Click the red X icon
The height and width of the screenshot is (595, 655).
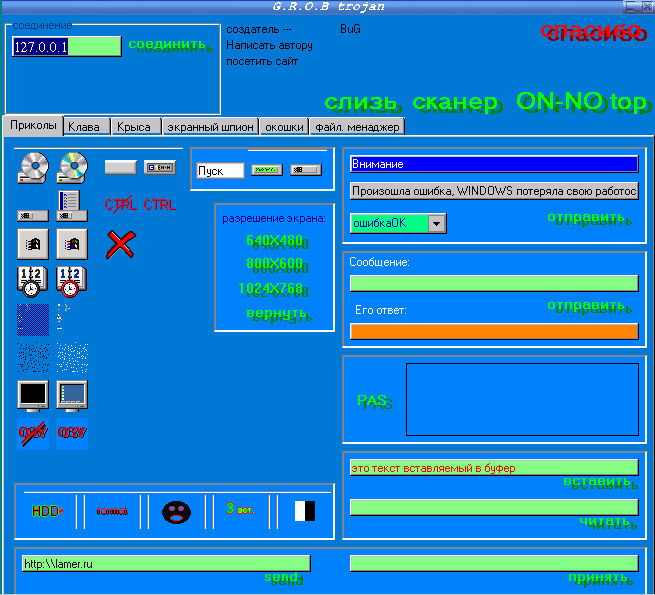coord(120,243)
